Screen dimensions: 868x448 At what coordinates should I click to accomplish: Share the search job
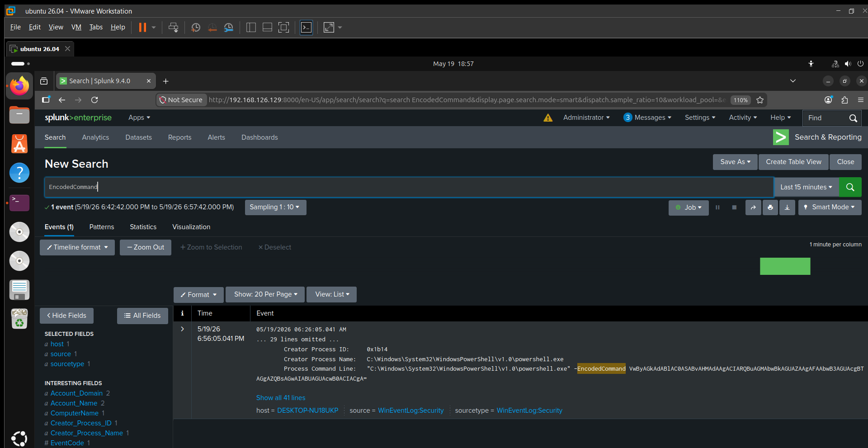[x=753, y=207]
